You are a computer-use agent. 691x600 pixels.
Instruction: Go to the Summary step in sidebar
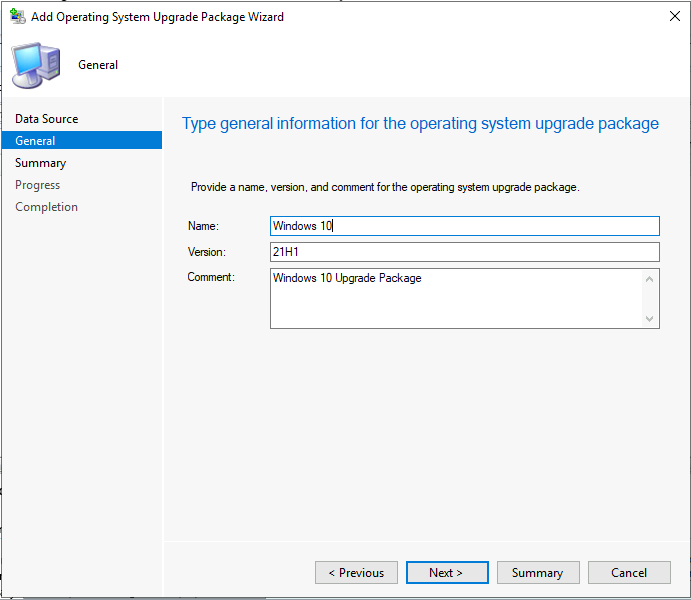pyautogui.click(x=41, y=163)
